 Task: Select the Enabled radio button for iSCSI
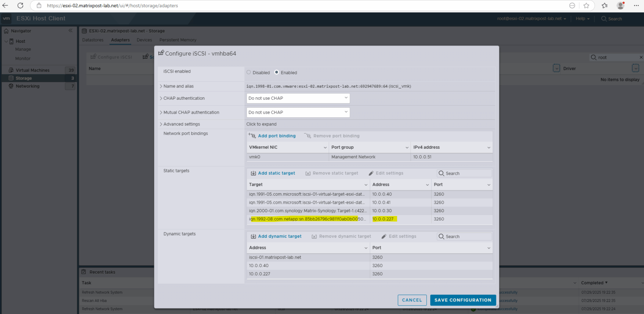[x=277, y=72]
